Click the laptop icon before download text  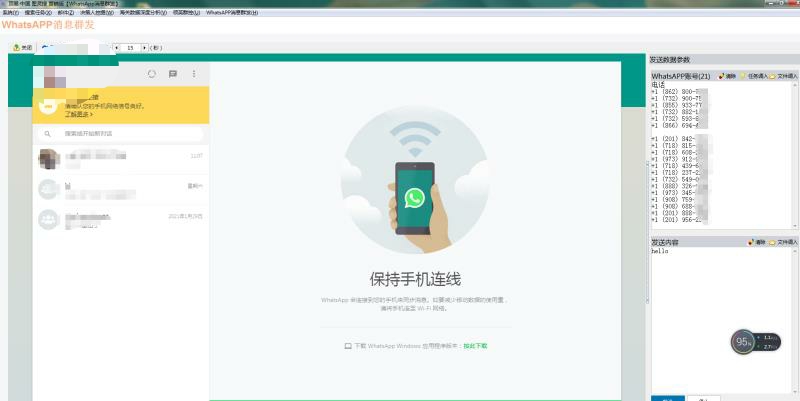click(348, 346)
